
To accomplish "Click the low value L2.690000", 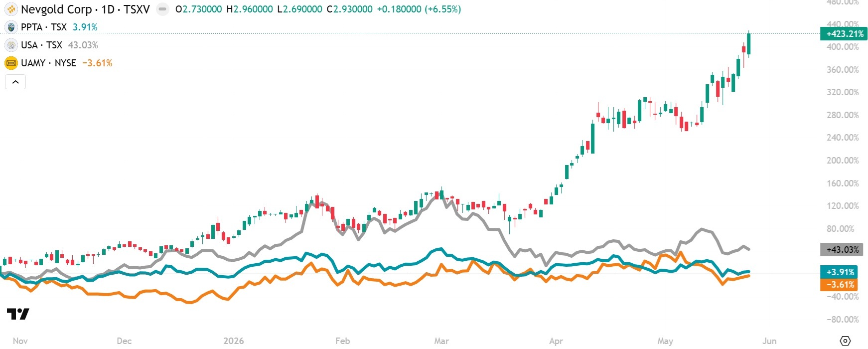I will click(x=299, y=9).
